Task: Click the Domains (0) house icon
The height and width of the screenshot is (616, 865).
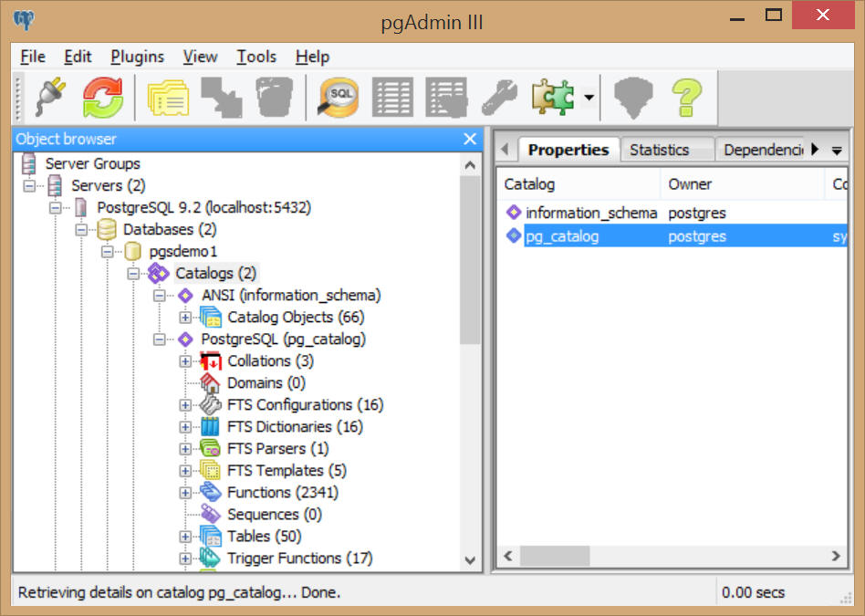Action: coord(210,382)
